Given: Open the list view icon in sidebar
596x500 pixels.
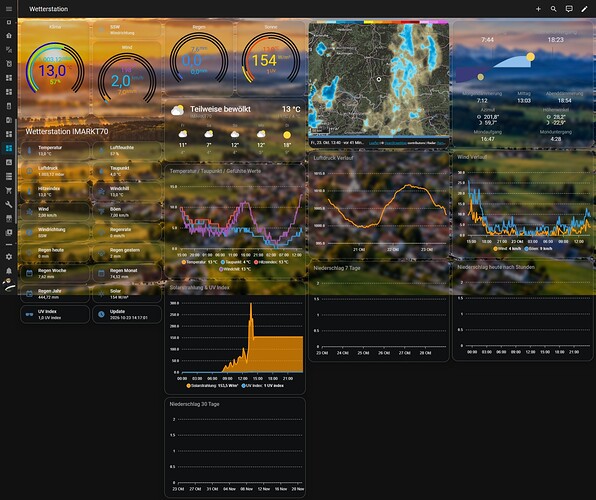Looking at the screenshot, I should pyautogui.click(x=9, y=176).
